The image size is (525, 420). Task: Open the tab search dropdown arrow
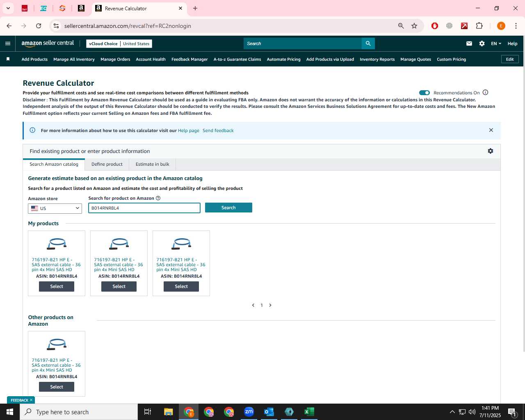[x=8, y=8]
